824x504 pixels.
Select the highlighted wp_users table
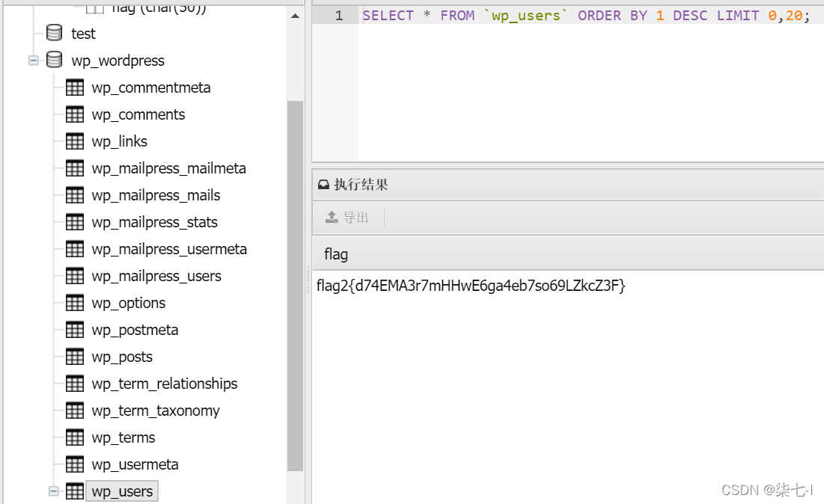(x=122, y=491)
